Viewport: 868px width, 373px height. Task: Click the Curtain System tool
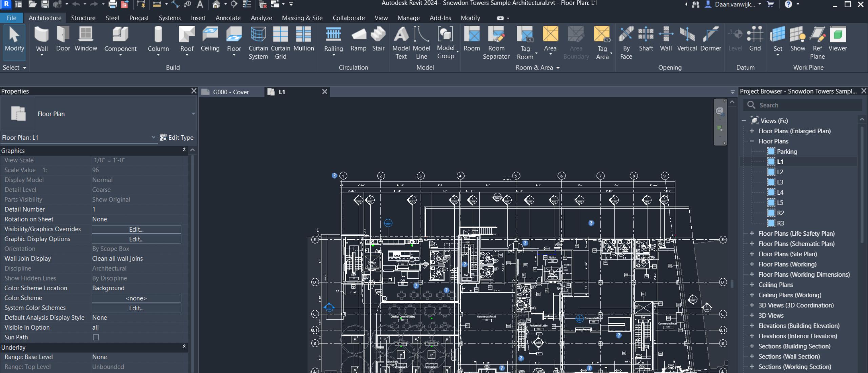click(258, 43)
